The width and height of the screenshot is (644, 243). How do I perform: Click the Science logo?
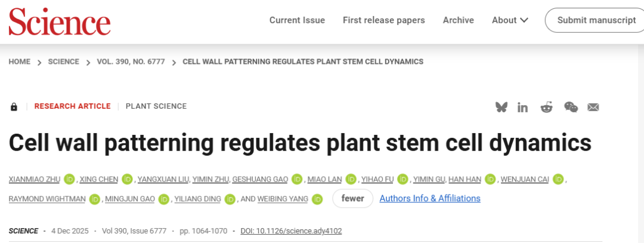tap(60, 21)
